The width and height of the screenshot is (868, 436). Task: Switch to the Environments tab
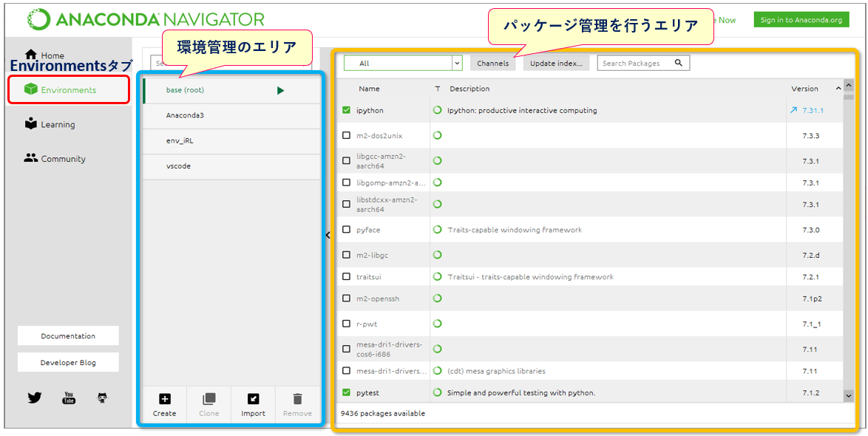(x=69, y=89)
